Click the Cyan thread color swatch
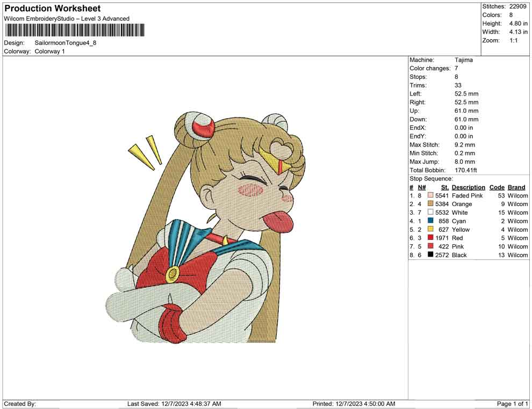Viewport: 532px width, 409px height. click(430, 221)
